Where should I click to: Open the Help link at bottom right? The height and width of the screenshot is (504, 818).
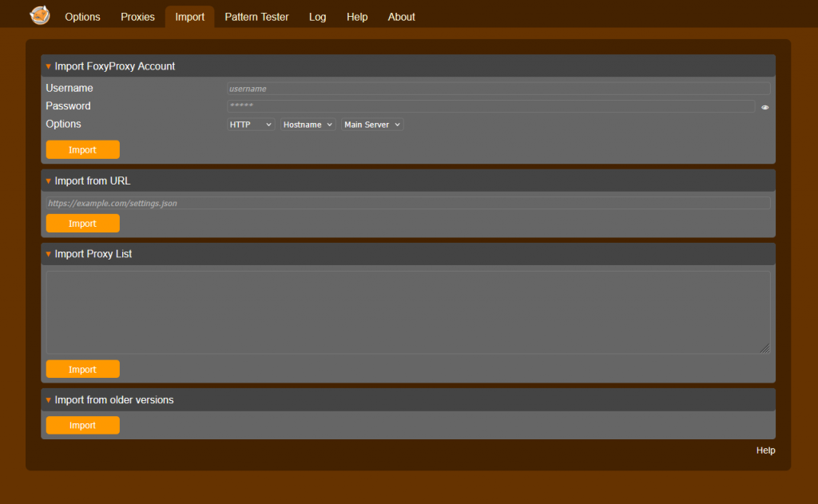coord(765,450)
